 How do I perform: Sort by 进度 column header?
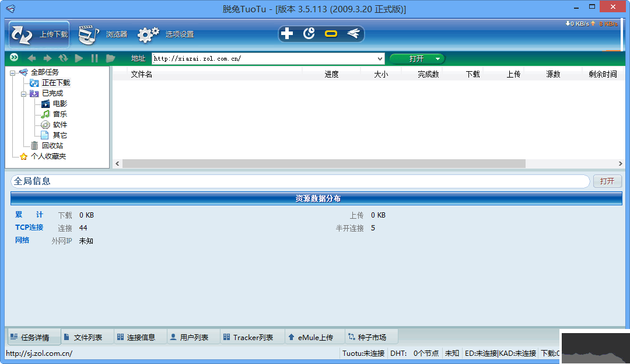point(331,74)
